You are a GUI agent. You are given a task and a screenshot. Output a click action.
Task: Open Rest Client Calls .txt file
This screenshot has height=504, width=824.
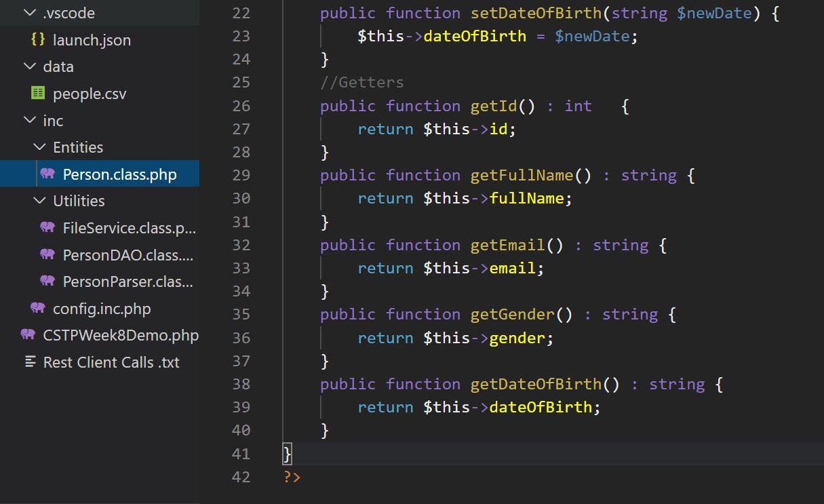coord(111,362)
